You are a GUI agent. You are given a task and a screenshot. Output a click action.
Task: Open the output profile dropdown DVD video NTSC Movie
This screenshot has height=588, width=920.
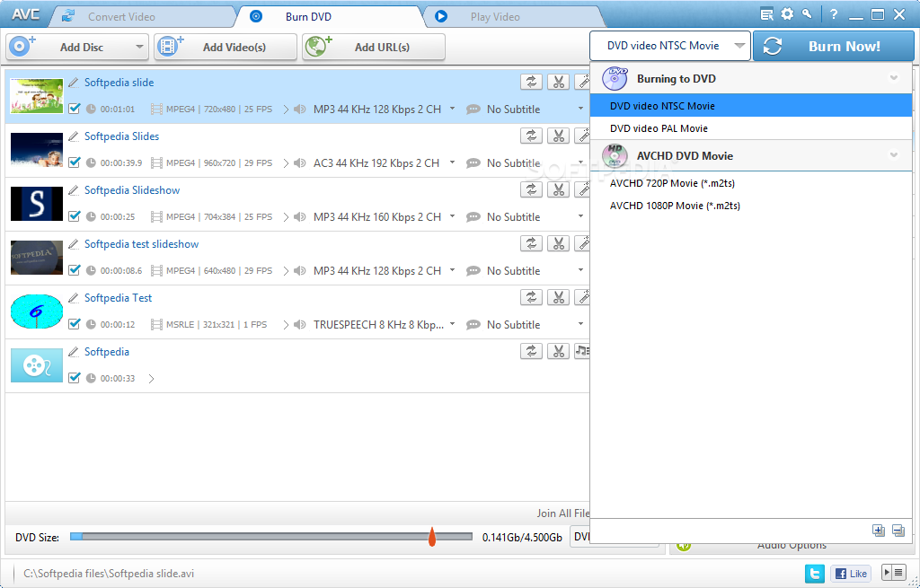click(x=670, y=46)
